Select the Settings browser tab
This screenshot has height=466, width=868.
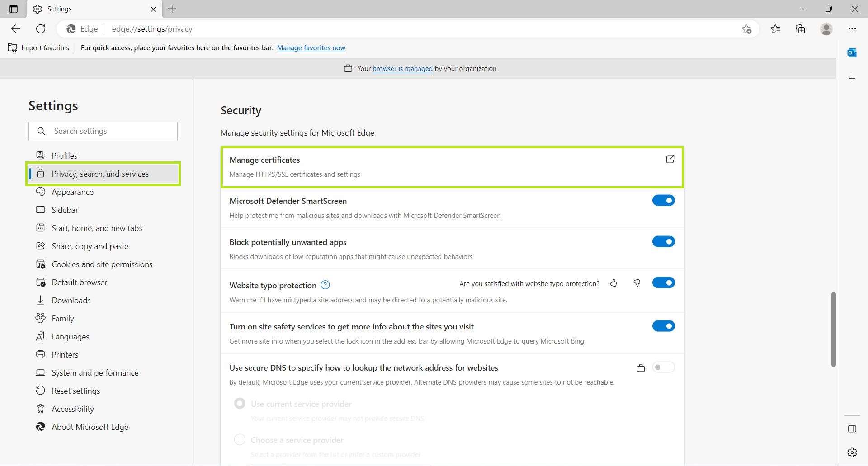point(94,9)
